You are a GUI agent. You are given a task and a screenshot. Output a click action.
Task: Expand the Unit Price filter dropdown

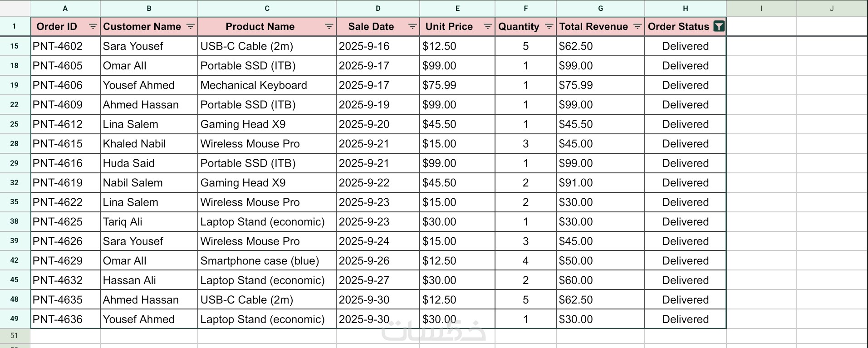click(488, 27)
